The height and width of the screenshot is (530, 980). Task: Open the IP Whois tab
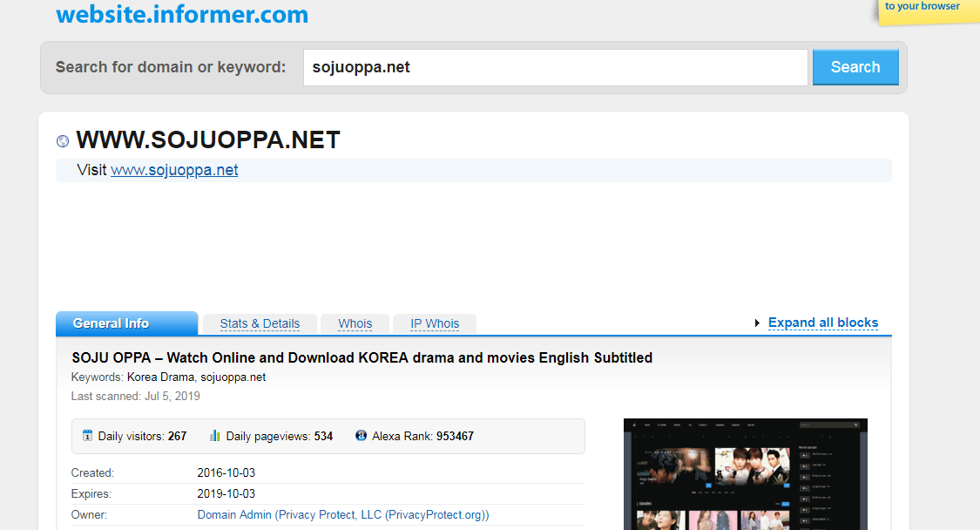(435, 323)
